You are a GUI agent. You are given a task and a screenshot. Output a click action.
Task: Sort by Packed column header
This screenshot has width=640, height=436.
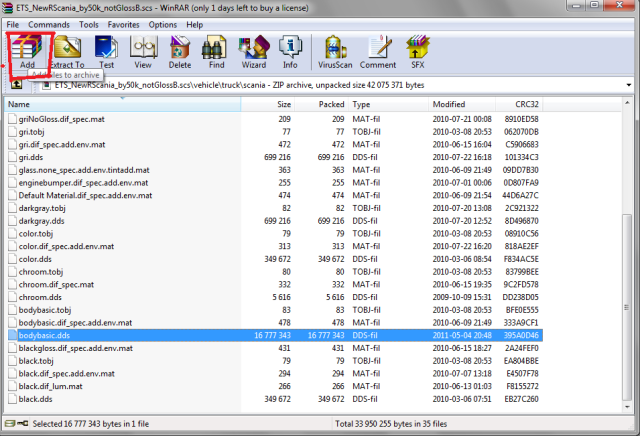click(x=321, y=104)
